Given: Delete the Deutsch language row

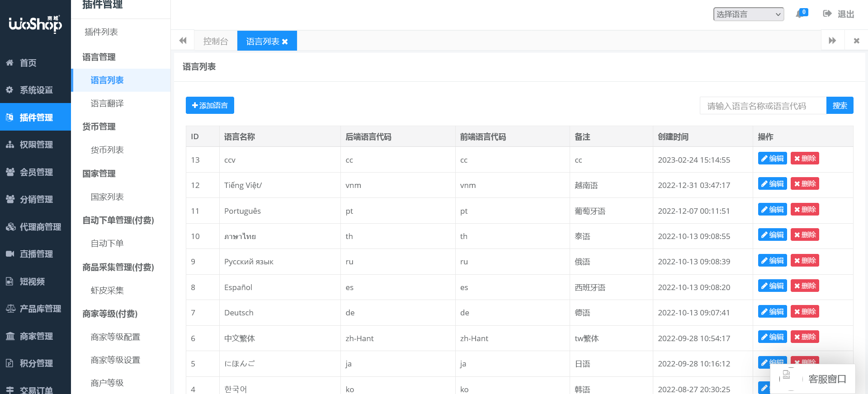Looking at the screenshot, I should (805, 311).
